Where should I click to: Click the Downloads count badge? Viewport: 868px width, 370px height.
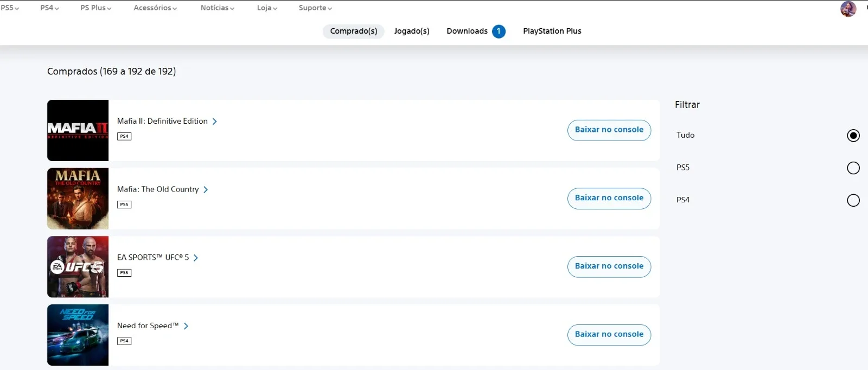(499, 31)
